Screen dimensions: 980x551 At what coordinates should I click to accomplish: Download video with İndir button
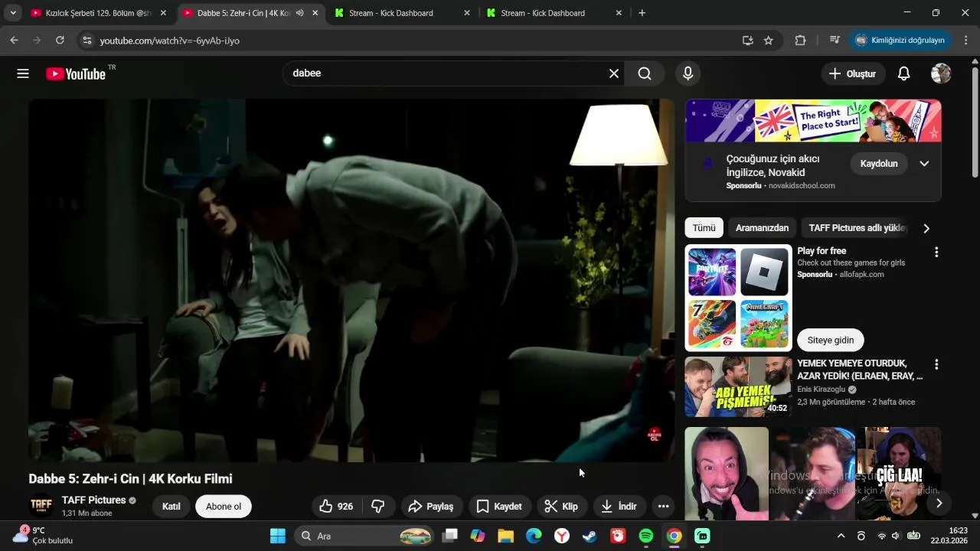click(x=619, y=506)
